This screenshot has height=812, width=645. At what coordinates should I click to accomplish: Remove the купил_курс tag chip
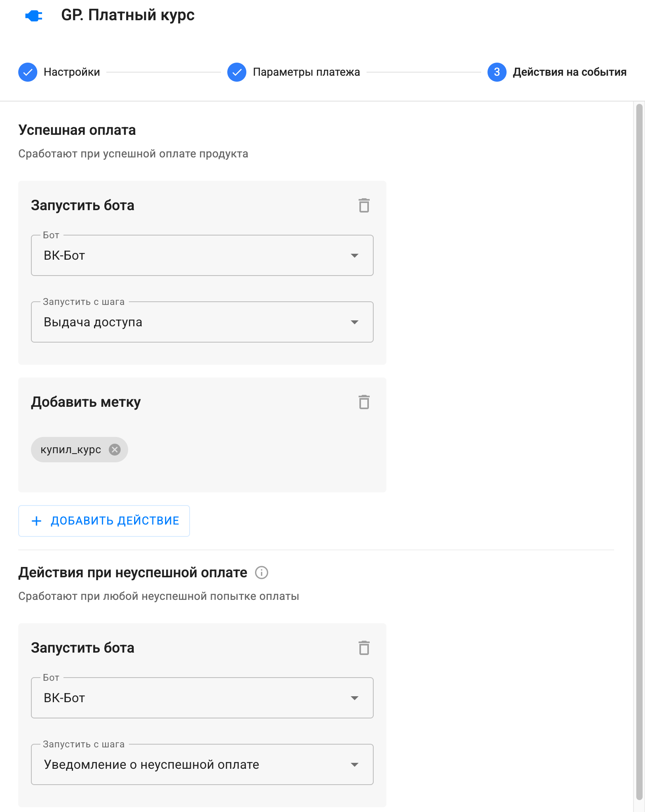(115, 450)
